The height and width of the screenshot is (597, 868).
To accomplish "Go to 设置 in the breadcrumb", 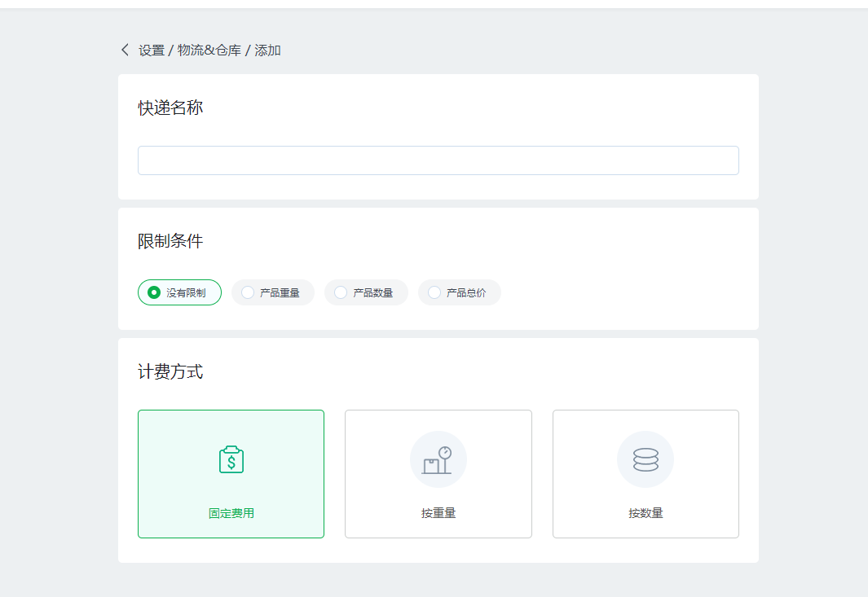I will click(x=152, y=50).
